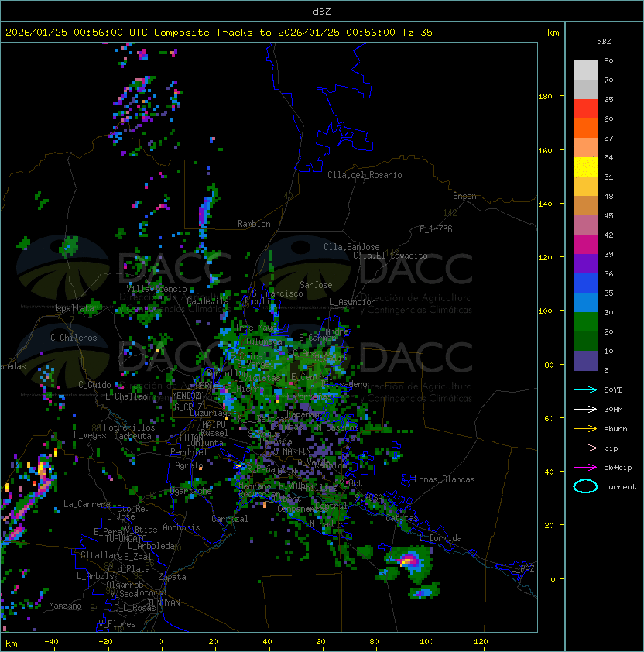The image size is (644, 652).
Task: Click the white 30HM arrow legend icon
Action: 585,409
